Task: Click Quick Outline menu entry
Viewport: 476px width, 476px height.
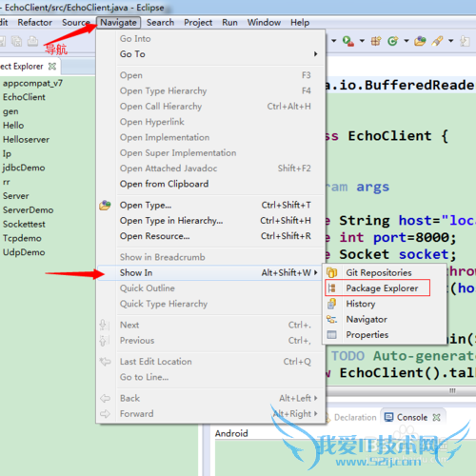Action: pyautogui.click(x=210, y=288)
